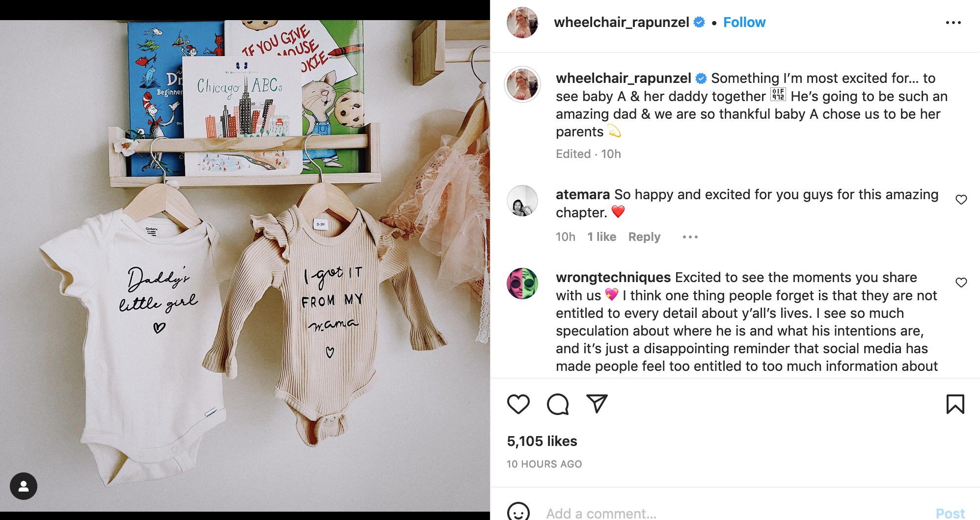The height and width of the screenshot is (520, 980).
Task: Show tagged people icon on photo
Action: 24,486
